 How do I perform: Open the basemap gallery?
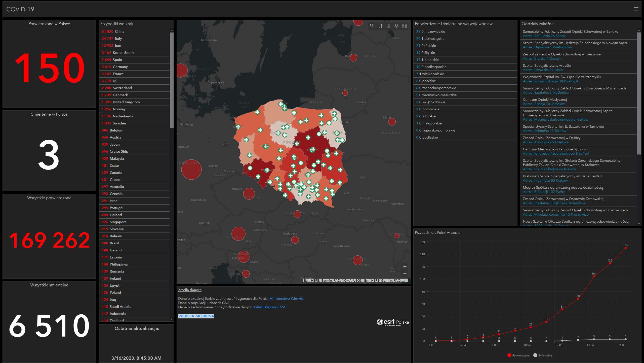click(405, 26)
